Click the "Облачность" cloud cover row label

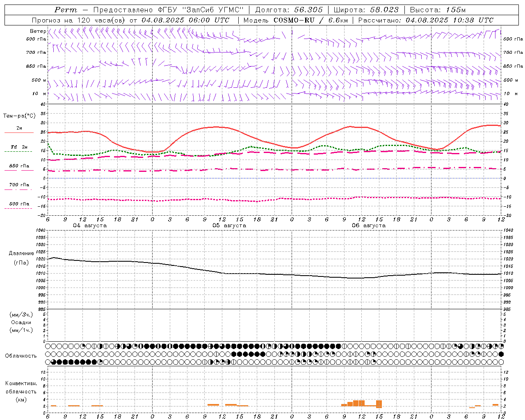tap(21, 356)
